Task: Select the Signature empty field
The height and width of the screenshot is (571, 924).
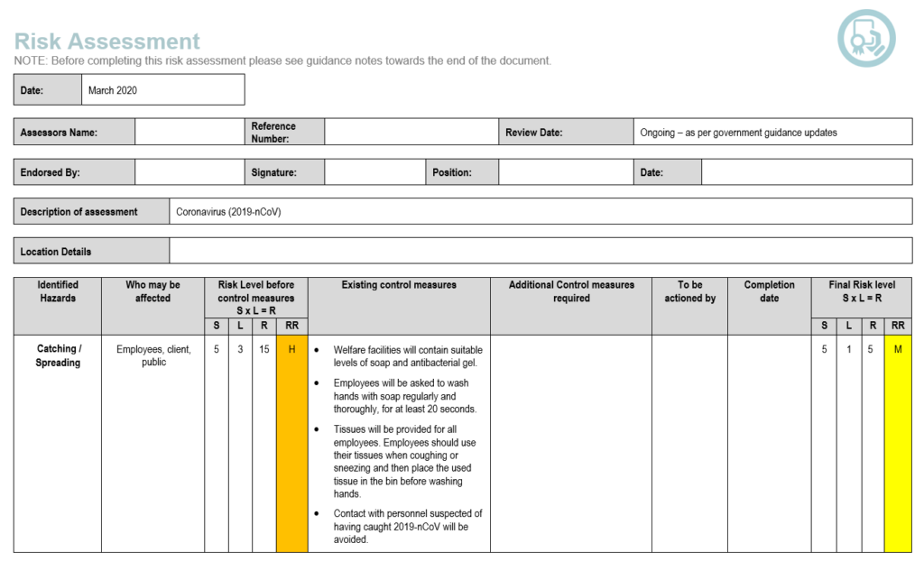Action: (x=374, y=172)
